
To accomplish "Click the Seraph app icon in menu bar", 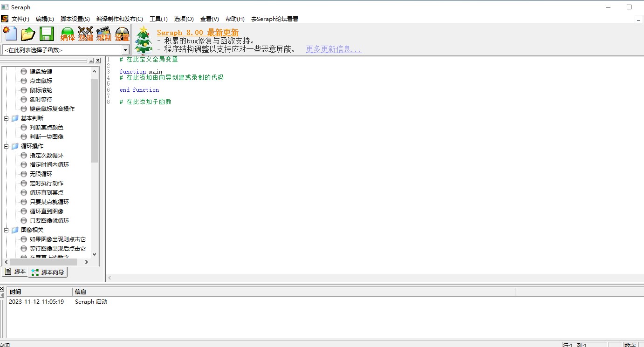I will tap(5, 19).
